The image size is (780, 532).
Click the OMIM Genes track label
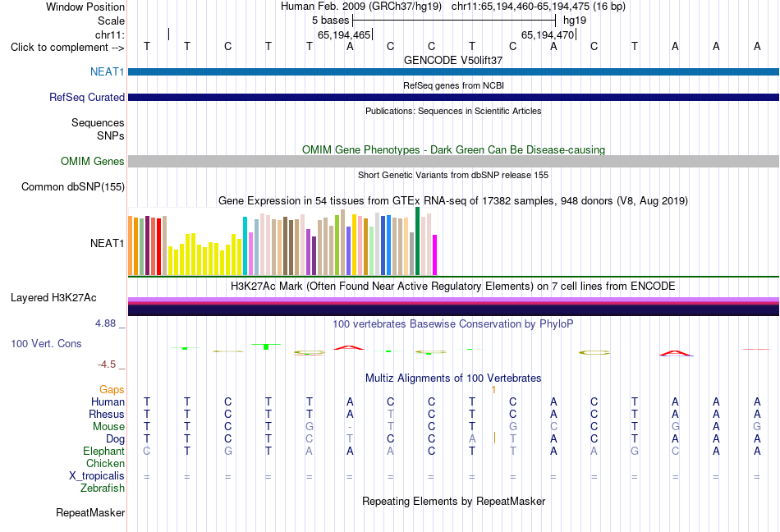[92, 161]
